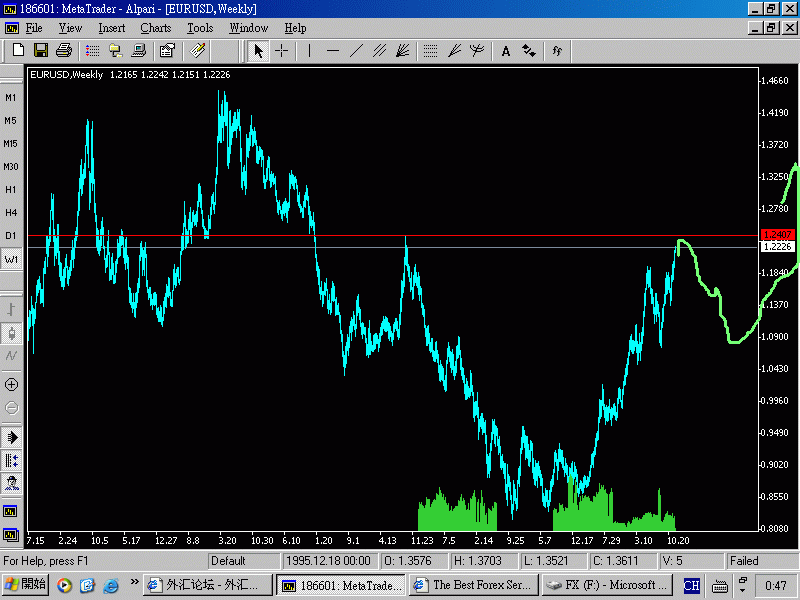Click the quick launch chevron expander
The image size is (800, 600).
(x=134, y=581)
